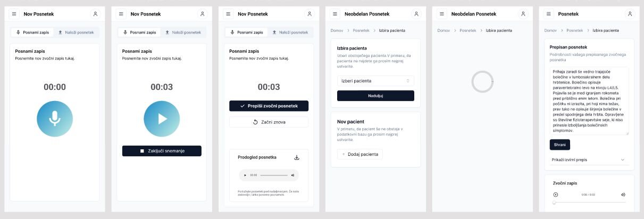Download the recording in Predogled posnetka

coord(297,157)
